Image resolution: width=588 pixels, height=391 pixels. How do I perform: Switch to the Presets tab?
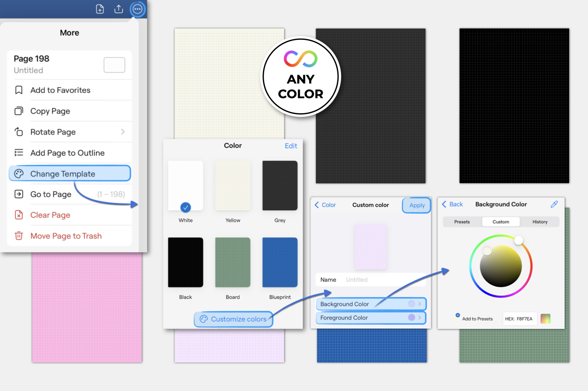(x=462, y=222)
